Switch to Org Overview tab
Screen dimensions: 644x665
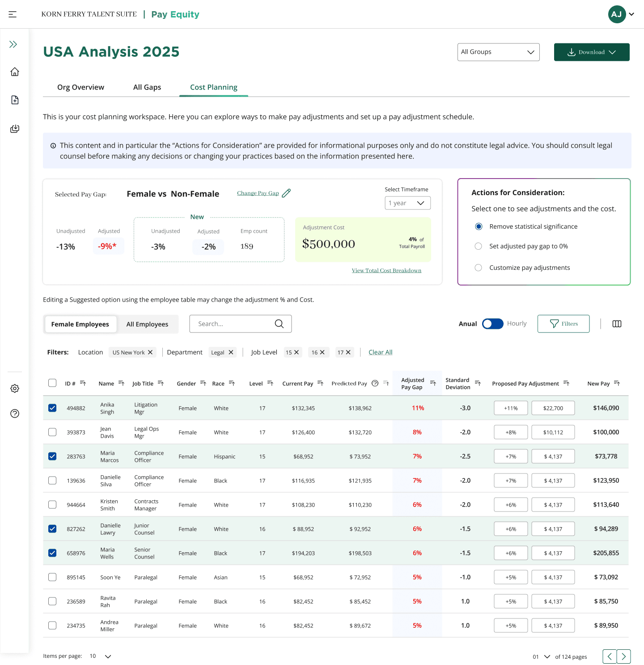click(80, 87)
